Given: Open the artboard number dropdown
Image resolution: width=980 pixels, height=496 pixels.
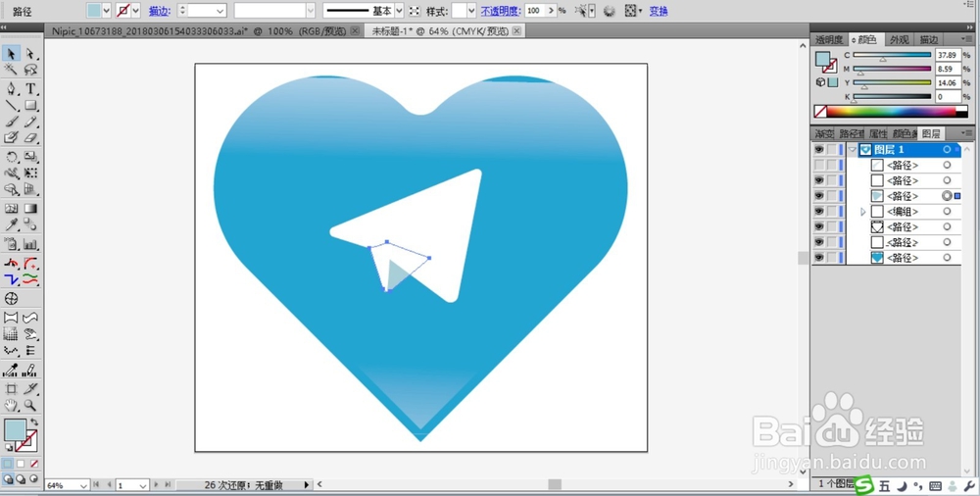Looking at the screenshot, I should point(143,485).
